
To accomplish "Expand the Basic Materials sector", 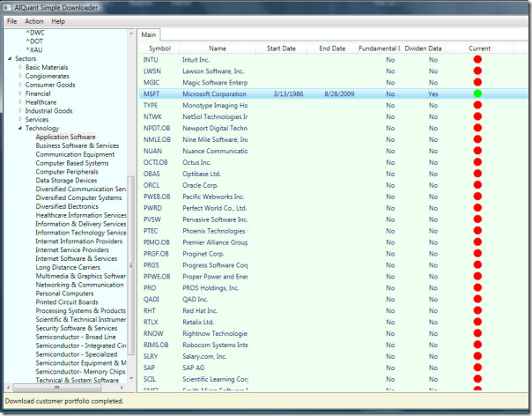I will 20,67.
